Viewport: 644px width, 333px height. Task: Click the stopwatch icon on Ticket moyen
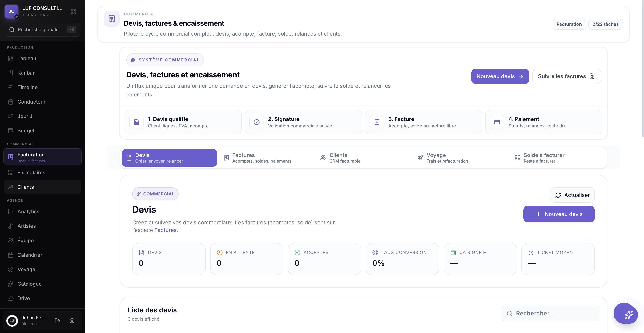(531, 252)
